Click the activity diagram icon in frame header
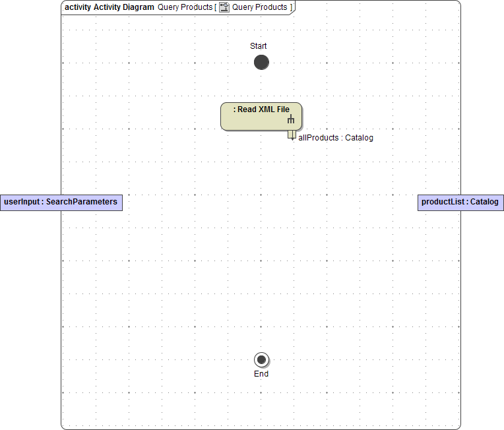Screen dimensions: 504x430 224,7
